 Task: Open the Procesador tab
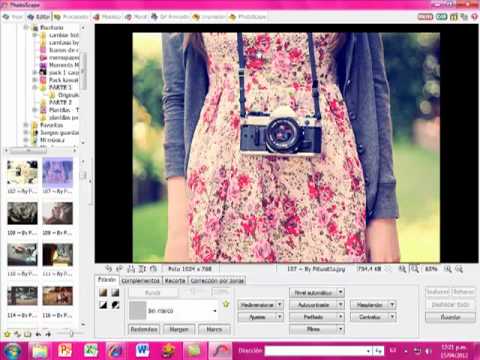point(72,17)
